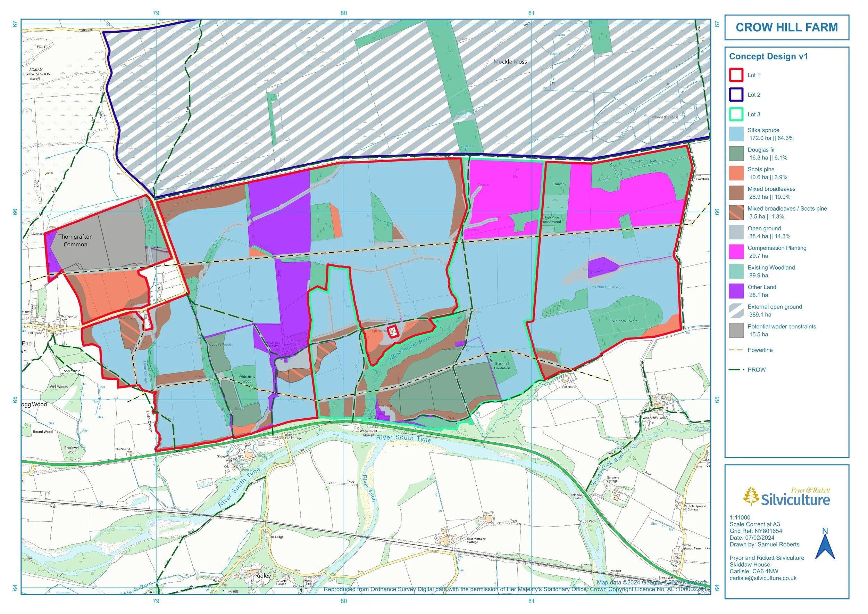Click the north arrow icon
This screenshot has width=868, height=614.
tap(825, 544)
